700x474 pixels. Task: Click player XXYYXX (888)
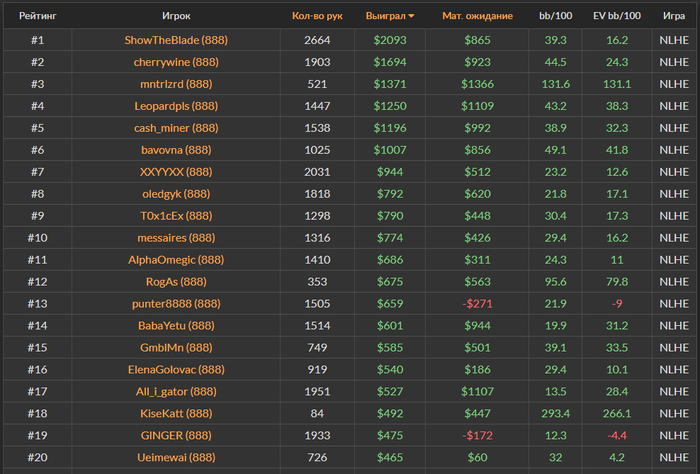click(176, 172)
